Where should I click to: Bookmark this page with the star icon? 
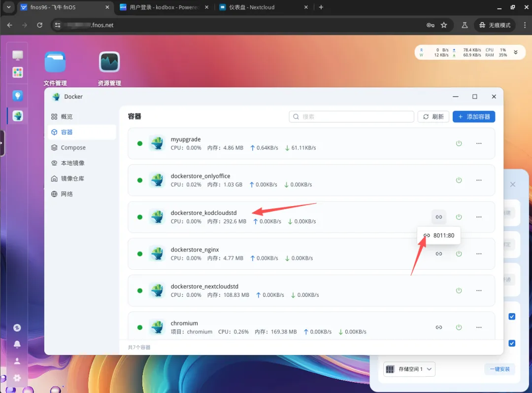[444, 25]
